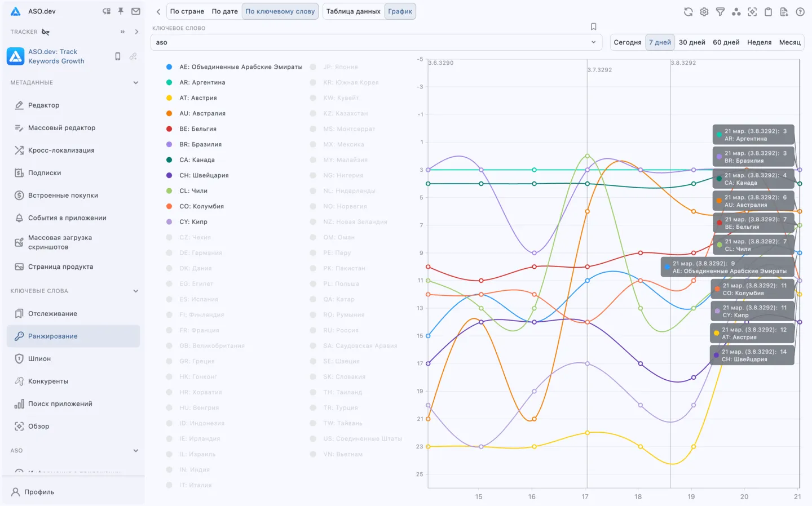Viewport: 812px width, 506px height.
Task: Select the 30 дней time range
Action: pos(692,42)
